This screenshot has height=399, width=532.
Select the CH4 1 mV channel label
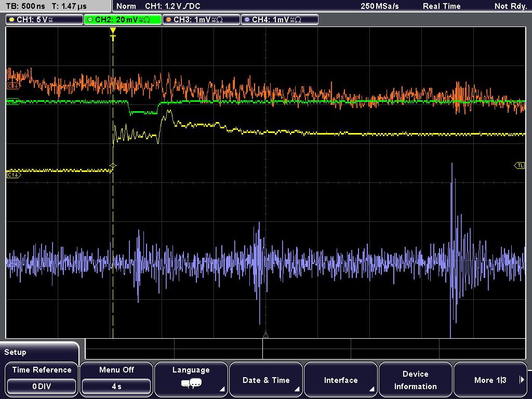click(x=280, y=20)
